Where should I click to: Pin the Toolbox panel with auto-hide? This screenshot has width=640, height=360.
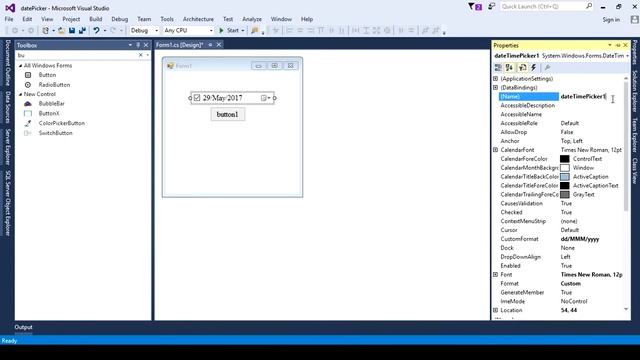coord(138,45)
